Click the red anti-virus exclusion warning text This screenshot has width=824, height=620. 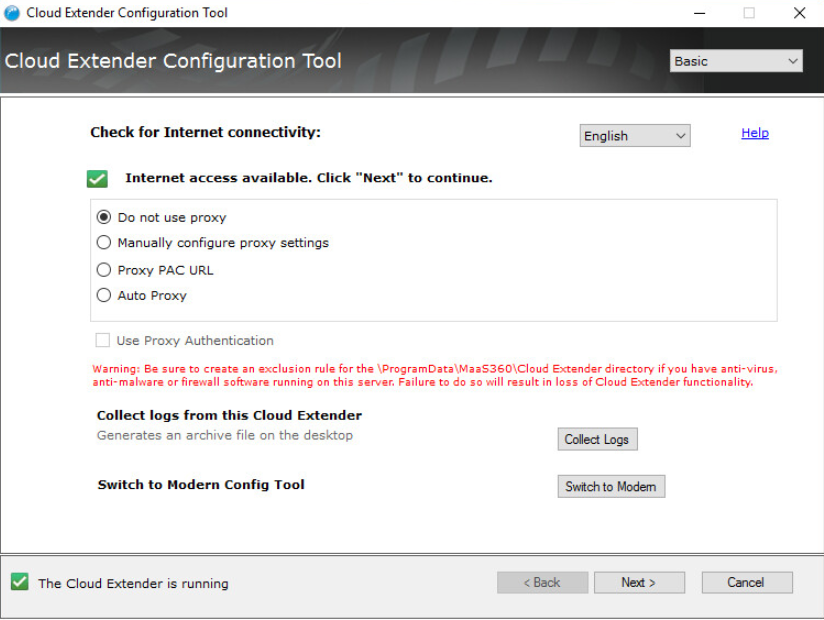tap(434, 376)
